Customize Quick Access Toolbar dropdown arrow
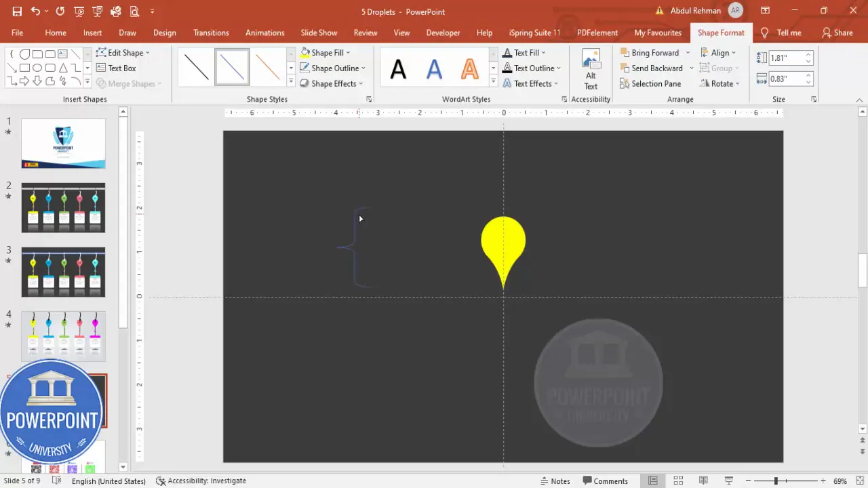 pos(153,12)
